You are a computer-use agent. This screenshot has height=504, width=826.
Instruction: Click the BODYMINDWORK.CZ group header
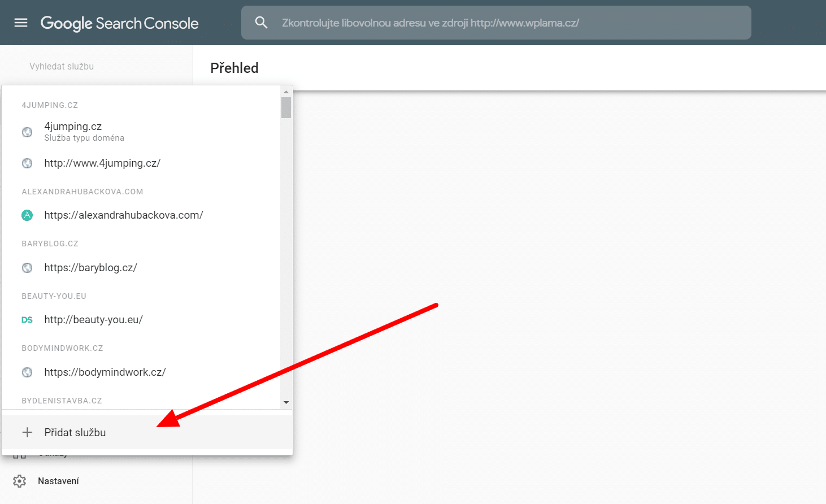point(63,348)
